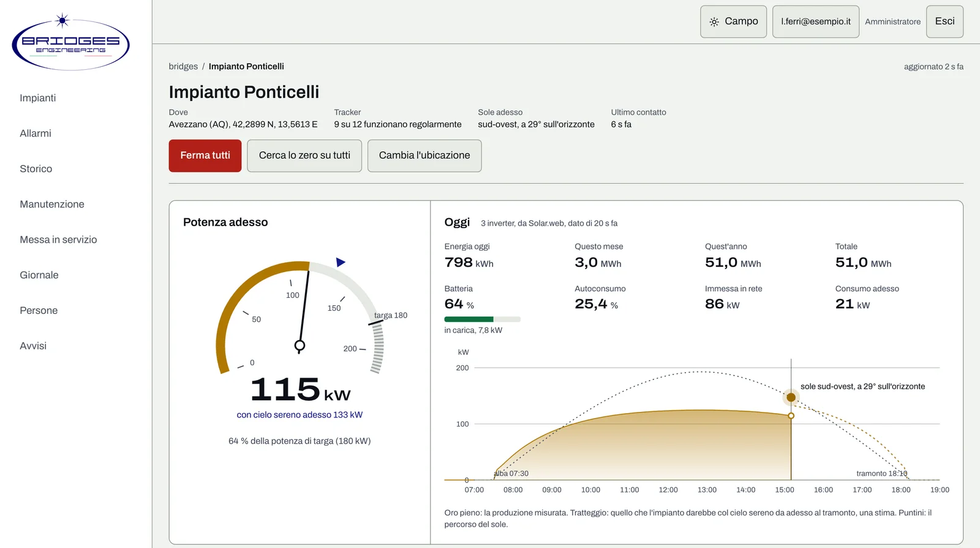Click the Autoconsumo 25,4 % value
The width and height of the screenshot is (980, 548).
(596, 304)
